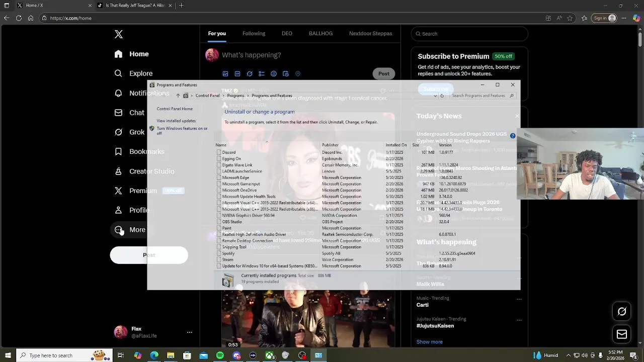
Task: Refresh the browser page
Action: (19, 18)
